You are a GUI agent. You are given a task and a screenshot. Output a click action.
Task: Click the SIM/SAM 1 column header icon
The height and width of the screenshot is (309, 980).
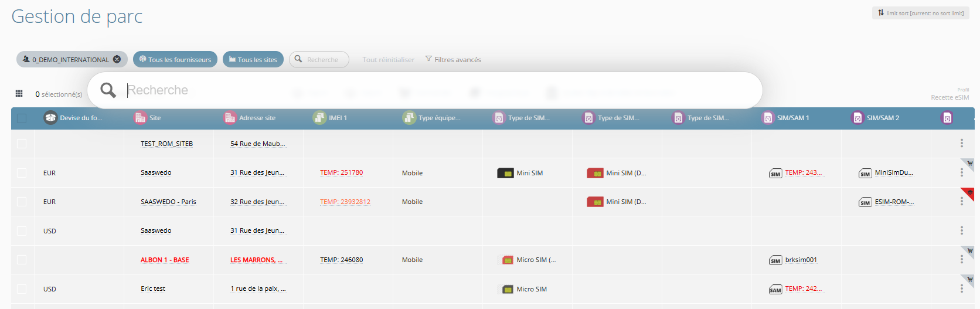(x=768, y=118)
